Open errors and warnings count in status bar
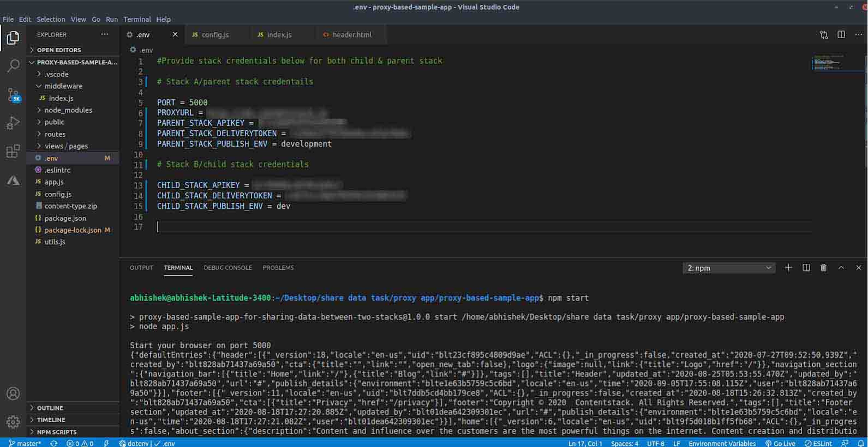This screenshot has height=447, width=868. pyautogui.click(x=80, y=443)
